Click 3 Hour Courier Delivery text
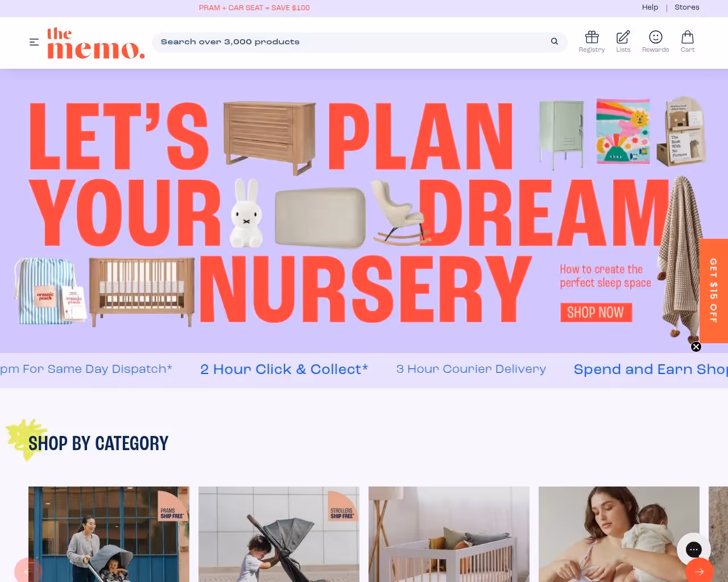Image resolution: width=728 pixels, height=582 pixels. coord(471,369)
